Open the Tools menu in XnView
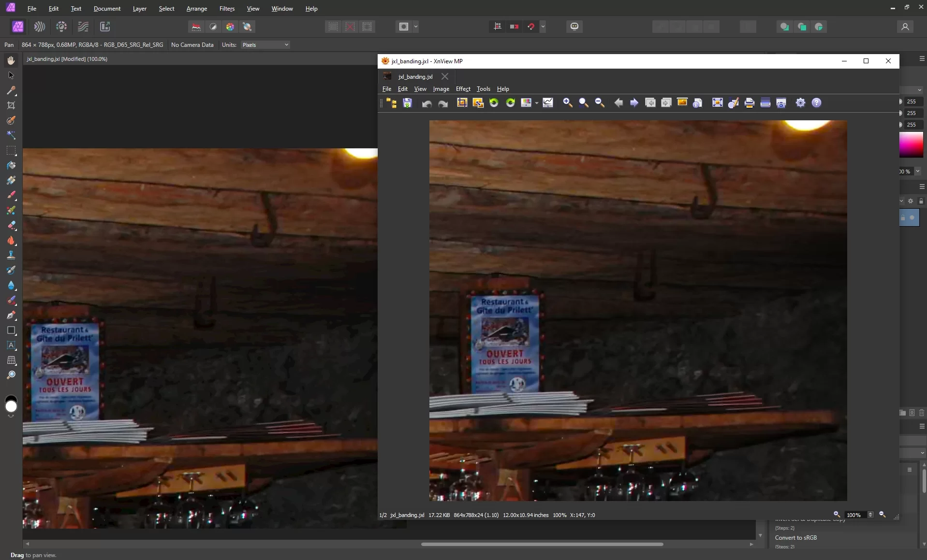The image size is (927, 560). pos(483,89)
